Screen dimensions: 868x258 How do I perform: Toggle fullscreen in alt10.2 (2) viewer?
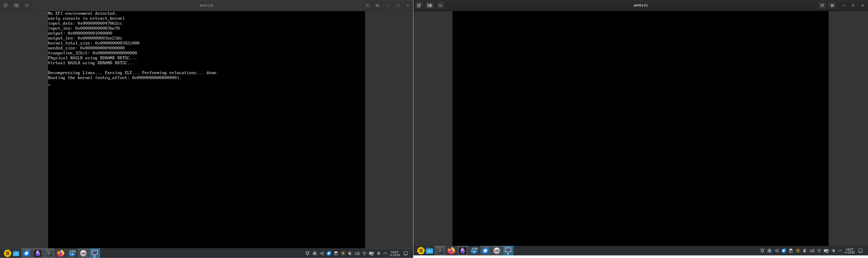click(x=367, y=5)
